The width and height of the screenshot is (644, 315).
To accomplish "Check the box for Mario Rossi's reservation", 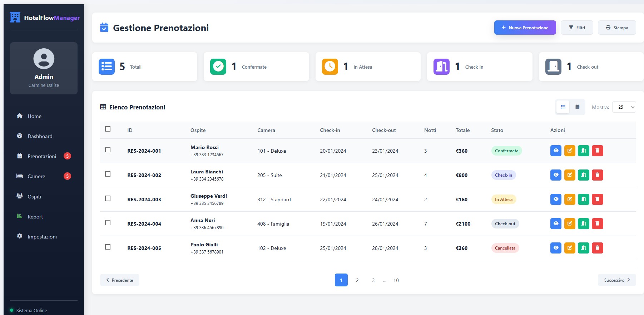I will tap(108, 150).
